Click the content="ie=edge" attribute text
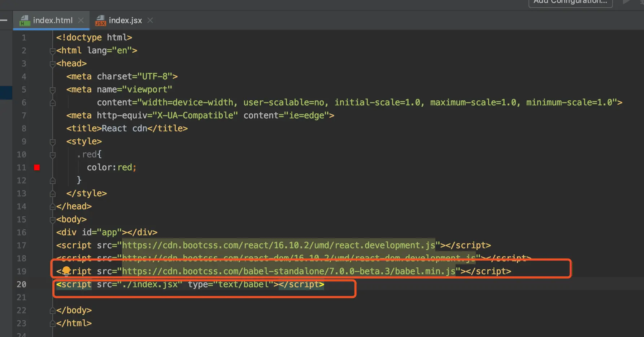The image size is (644, 337). (286, 115)
